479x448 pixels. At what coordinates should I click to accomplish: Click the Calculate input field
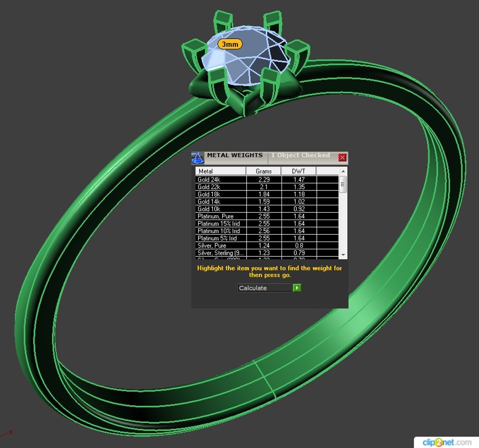click(265, 287)
